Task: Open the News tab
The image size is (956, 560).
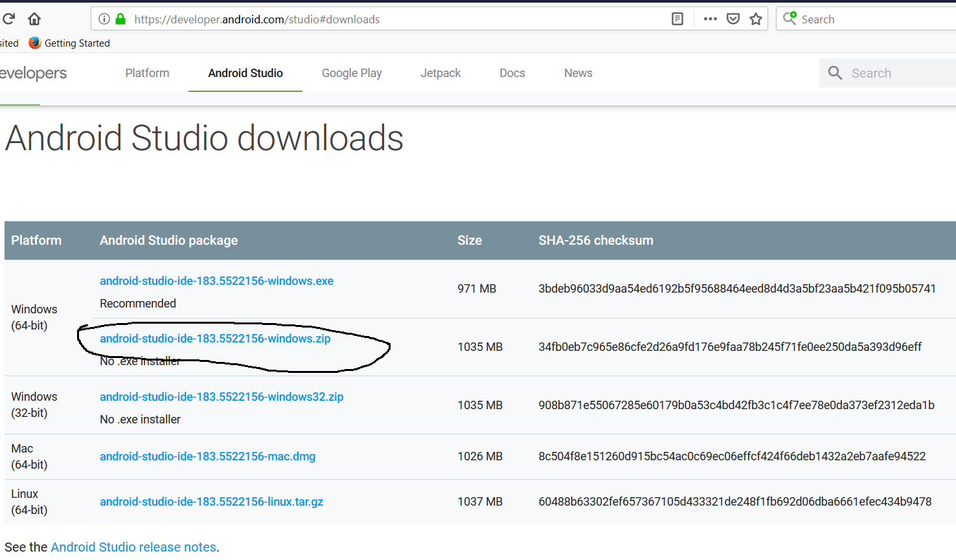Action: click(x=578, y=73)
